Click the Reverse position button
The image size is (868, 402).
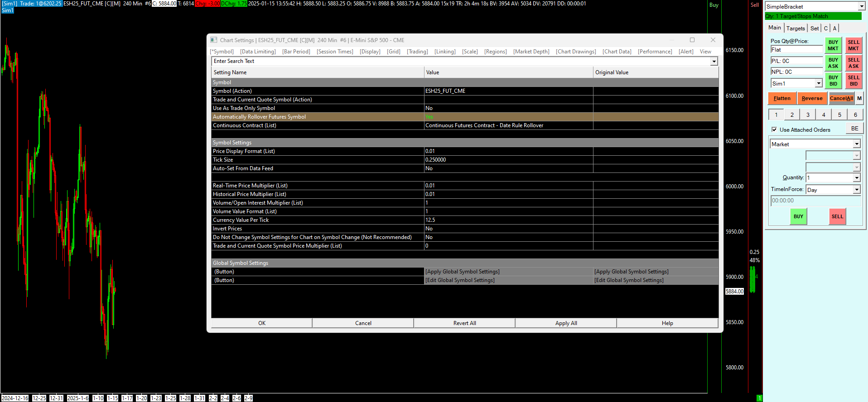point(812,98)
